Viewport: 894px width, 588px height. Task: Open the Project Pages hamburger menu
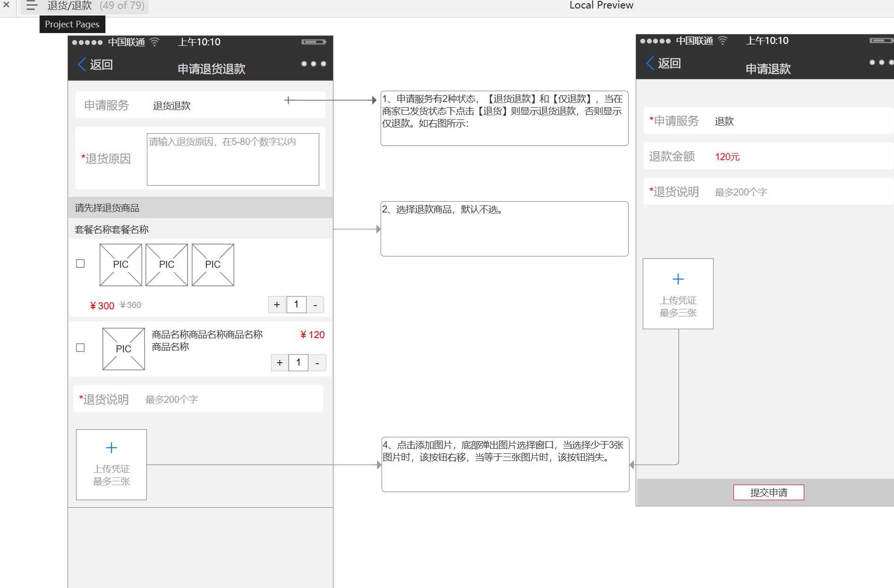click(31, 6)
